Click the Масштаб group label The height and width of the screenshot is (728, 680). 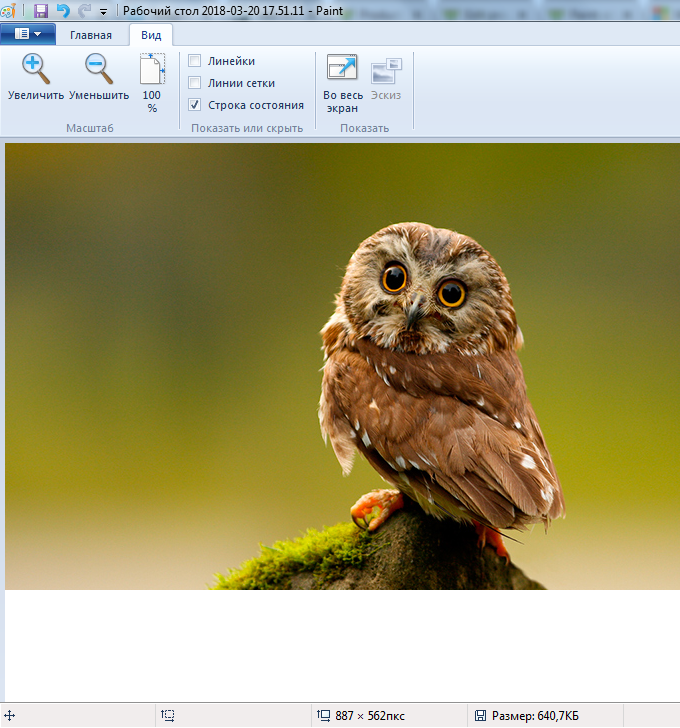pyautogui.click(x=90, y=128)
